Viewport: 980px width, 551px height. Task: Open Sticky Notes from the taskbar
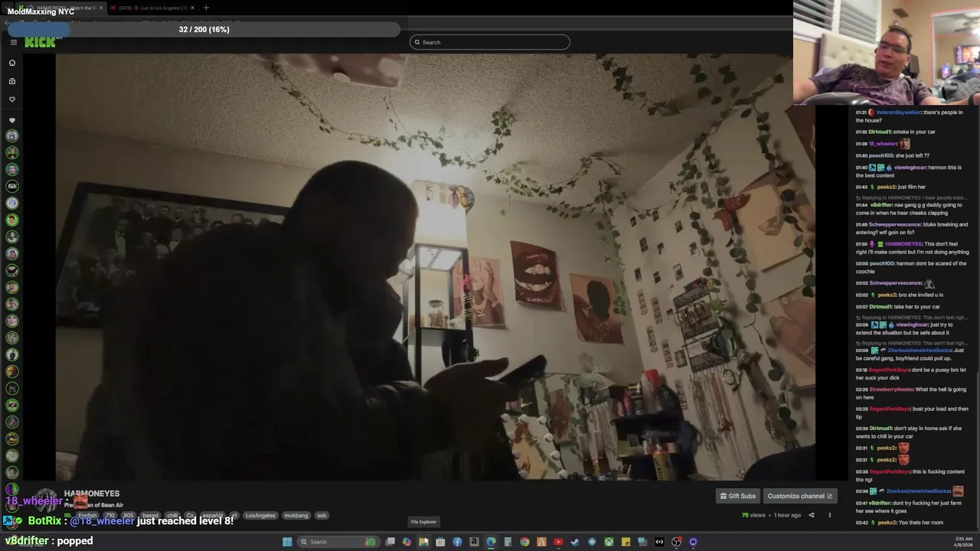[626, 542]
